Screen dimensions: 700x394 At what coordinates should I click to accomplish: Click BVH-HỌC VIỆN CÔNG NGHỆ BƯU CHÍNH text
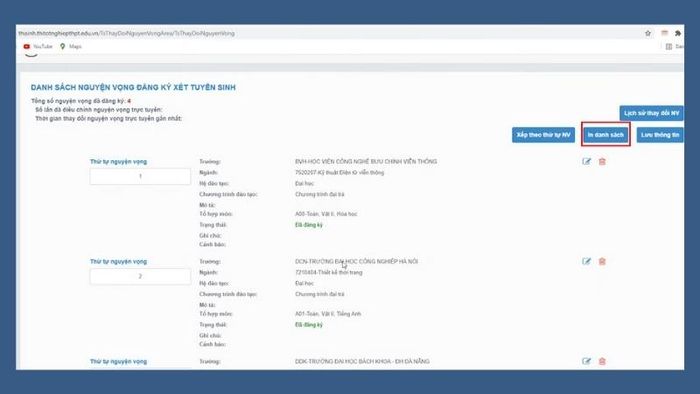click(x=366, y=162)
